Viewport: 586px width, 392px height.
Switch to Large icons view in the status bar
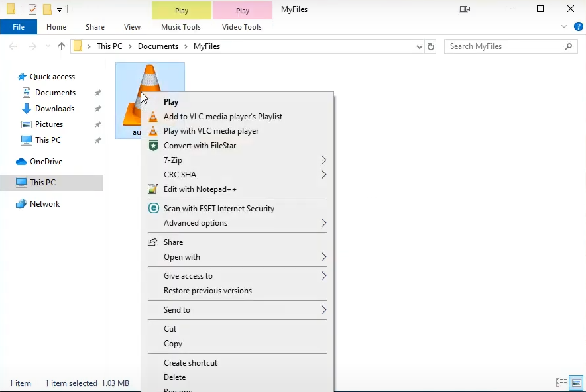coord(577,383)
